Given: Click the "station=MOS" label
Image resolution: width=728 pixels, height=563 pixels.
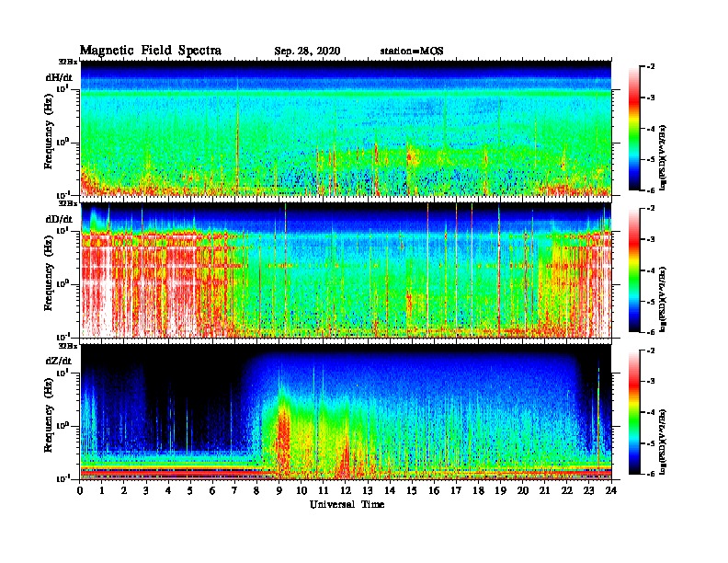Looking at the screenshot, I should point(412,52).
